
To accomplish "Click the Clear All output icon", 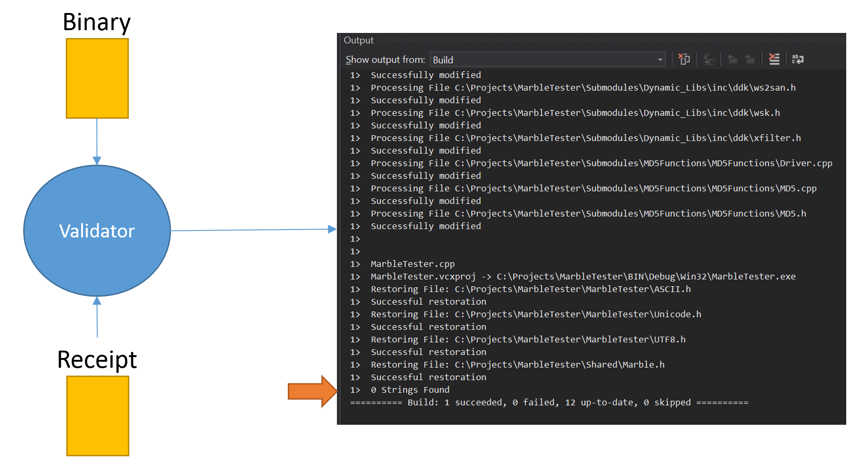I will click(774, 59).
